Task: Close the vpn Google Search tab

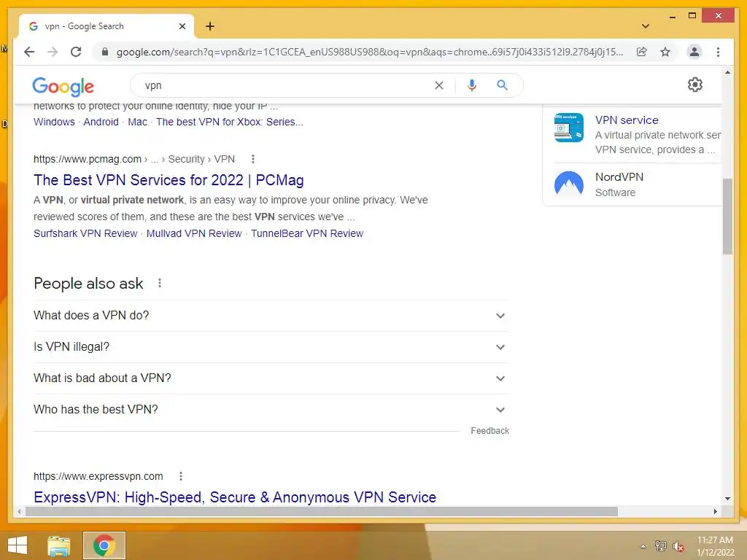Action: 182,26
